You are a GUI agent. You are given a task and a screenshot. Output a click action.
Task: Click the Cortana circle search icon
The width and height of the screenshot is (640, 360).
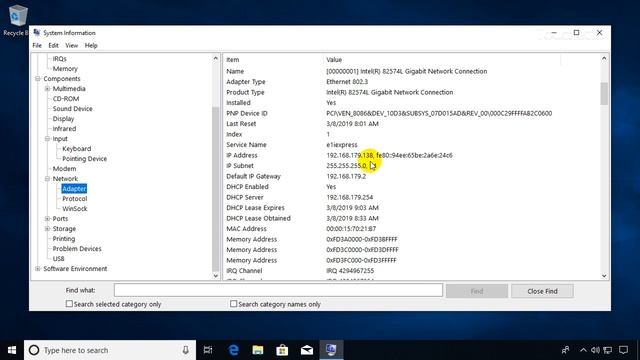(34, 350)
